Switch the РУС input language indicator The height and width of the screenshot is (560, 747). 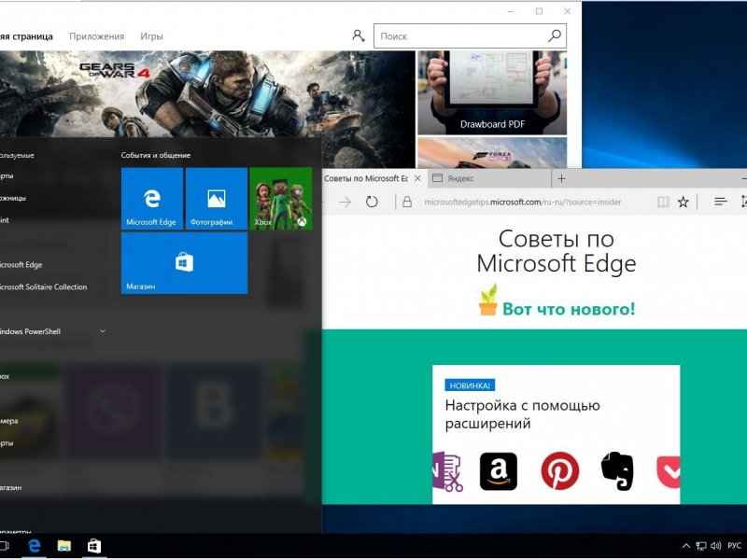[x=734, y=546]
